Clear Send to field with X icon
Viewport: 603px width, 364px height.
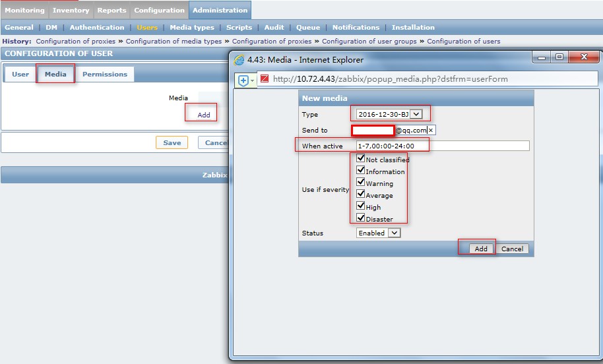(431, 131)
